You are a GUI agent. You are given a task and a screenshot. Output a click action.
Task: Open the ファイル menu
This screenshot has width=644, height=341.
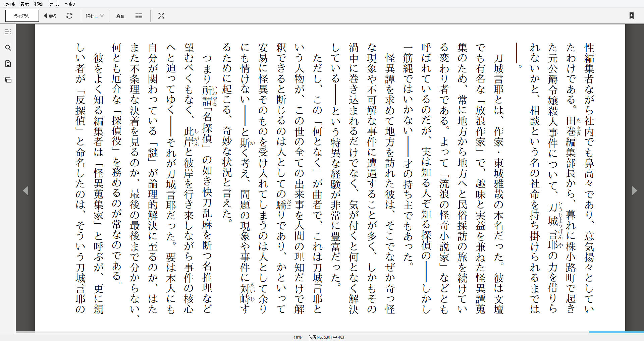point(9,4)
